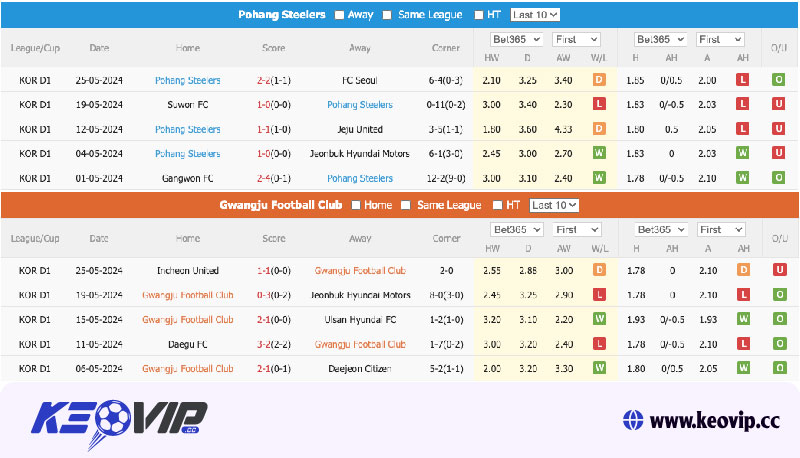Click League/Cup column header in Gwangju table

tap(35, 238)
